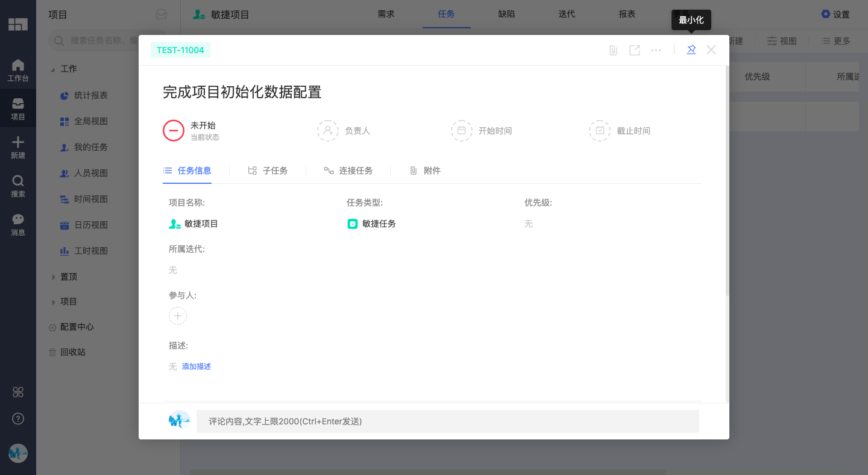Image resolution: width=868 pixels, height=475 pixels.
Task: Open 搜索 in the left navigation bar
Action: (x=18, y=186)
